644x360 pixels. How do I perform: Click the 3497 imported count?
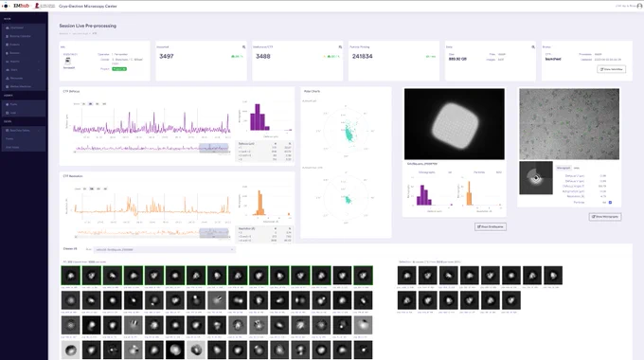pos(167,56)
